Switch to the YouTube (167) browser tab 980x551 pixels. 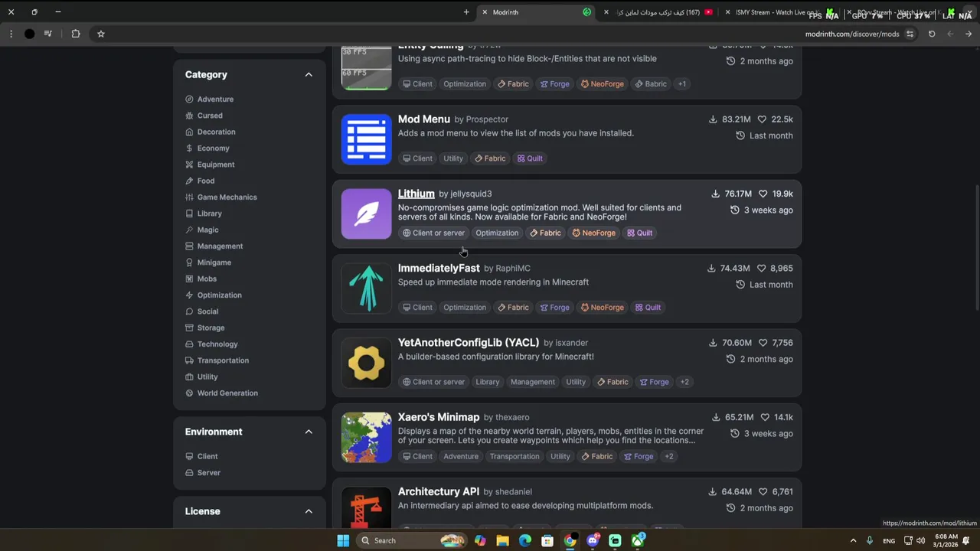point(658,12)
